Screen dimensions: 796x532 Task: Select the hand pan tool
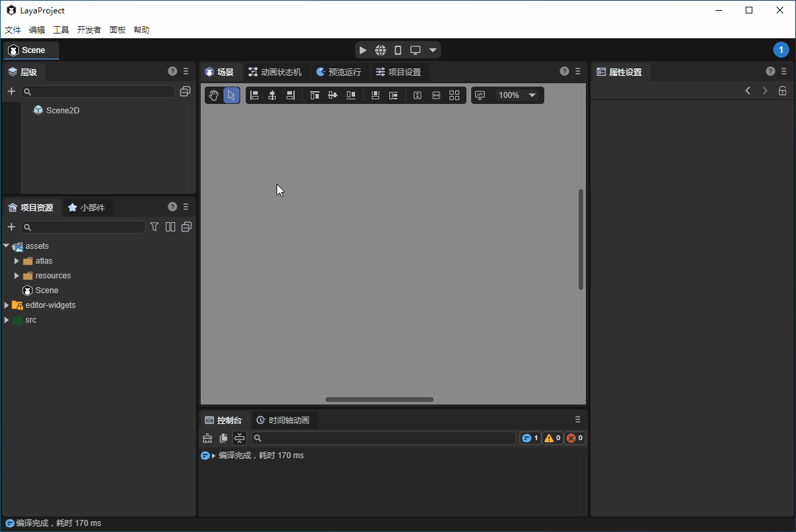pyautogui.click(x=213, y=95)
